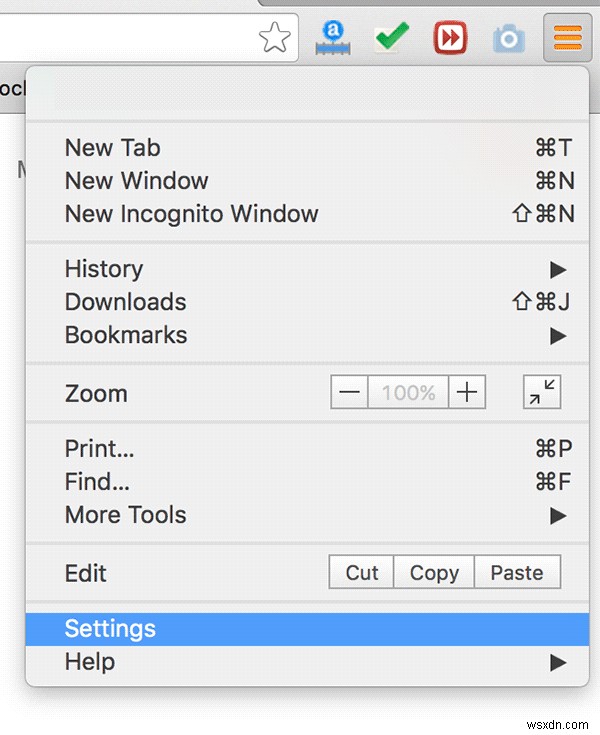Click the blue camera extension icon
600x735 pixels.
(509, 39)
